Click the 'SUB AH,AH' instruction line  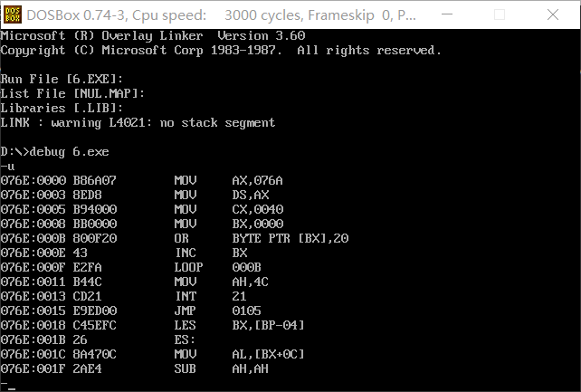135,368
